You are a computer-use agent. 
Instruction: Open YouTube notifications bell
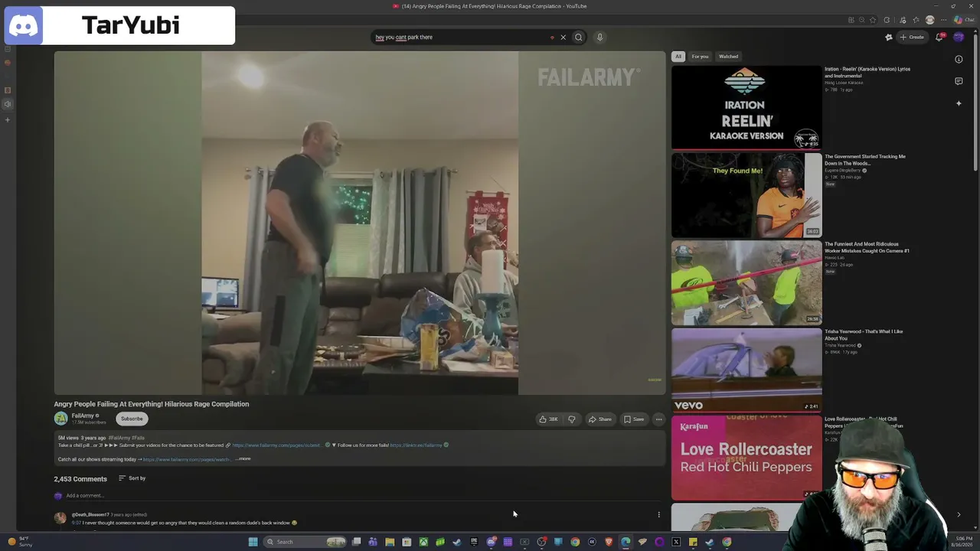pyautogui.click(x=939, y=37)
